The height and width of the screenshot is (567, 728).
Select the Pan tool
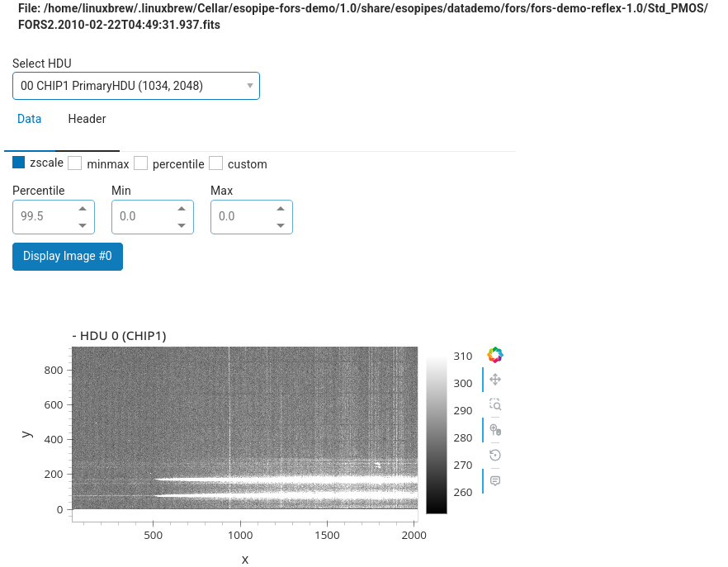pyautogui.click(x=495, y=380)
